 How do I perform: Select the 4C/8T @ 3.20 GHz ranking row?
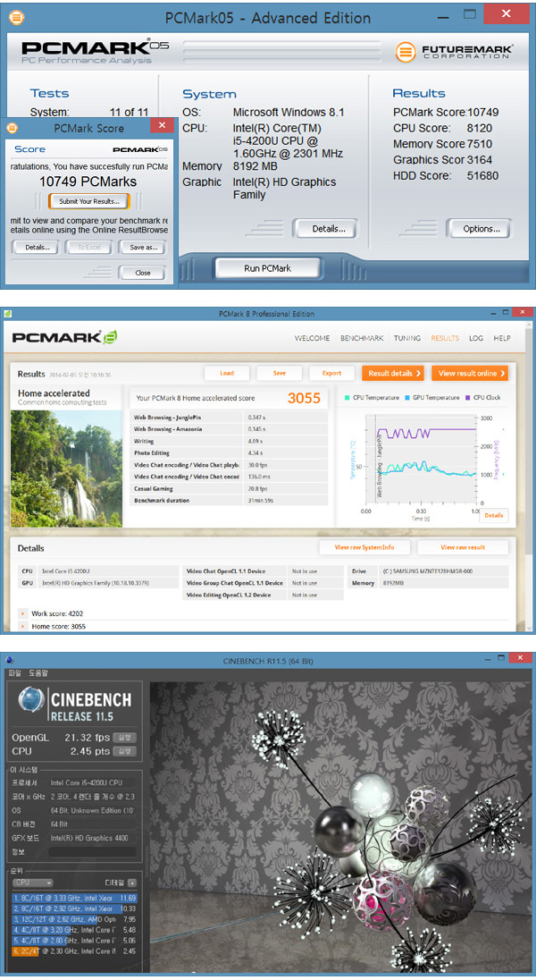click(x=74, y=930)
